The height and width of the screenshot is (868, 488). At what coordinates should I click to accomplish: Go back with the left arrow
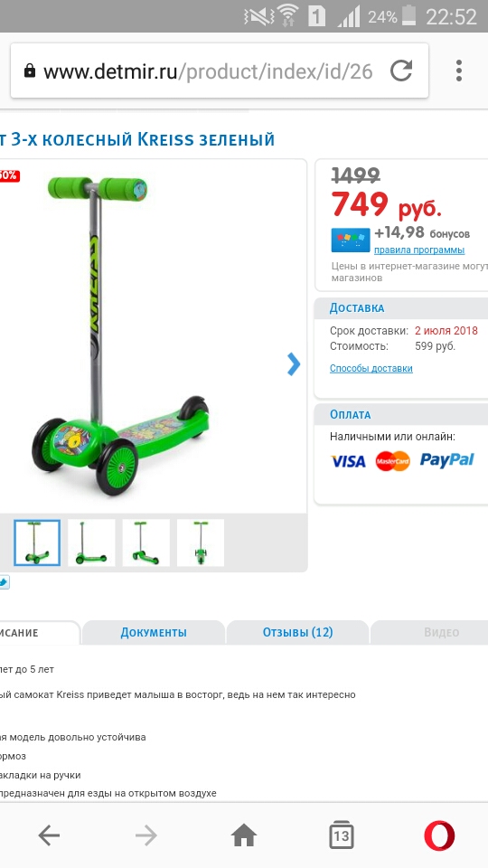click(x=49, y=835)
